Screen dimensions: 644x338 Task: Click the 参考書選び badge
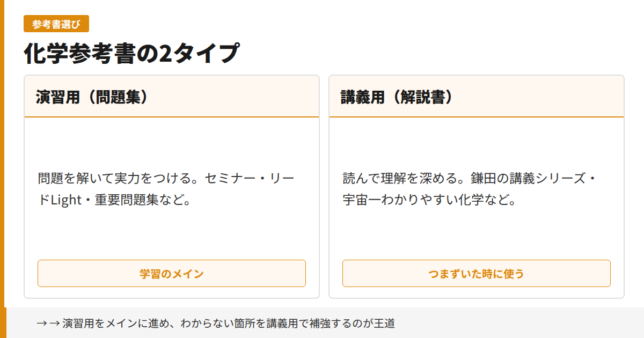pyautogui.click(x=56, y=24)
